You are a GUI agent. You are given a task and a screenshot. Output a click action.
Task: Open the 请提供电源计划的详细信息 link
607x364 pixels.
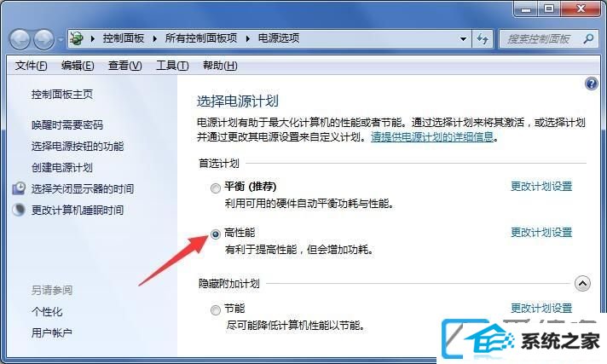point(432,136)
